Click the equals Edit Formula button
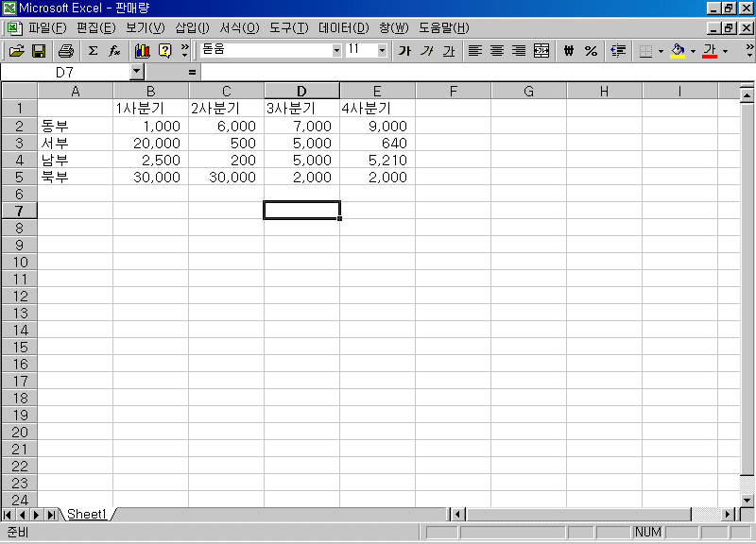This screenshot has height=544, width=756. (192, 72)
